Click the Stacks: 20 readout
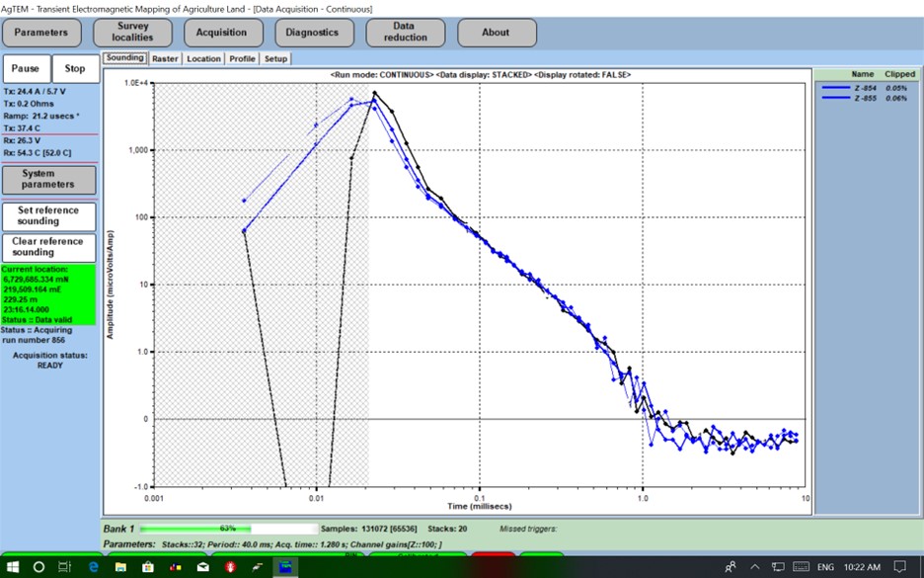 pyautogui.click(x=447, y=529)
